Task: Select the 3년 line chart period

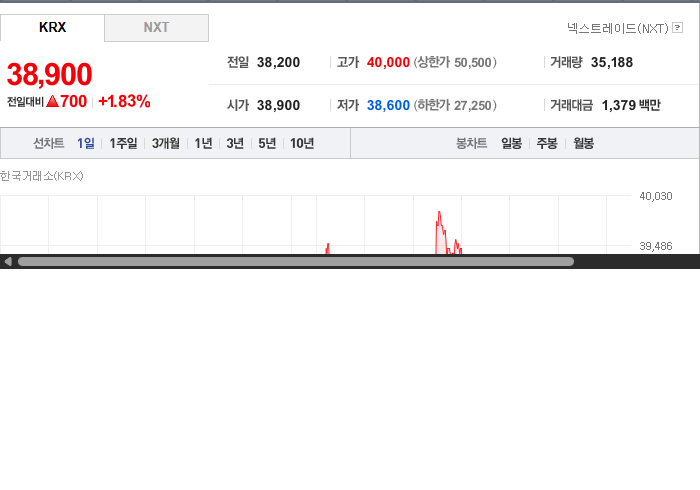Action: click(x=235, y=143)
